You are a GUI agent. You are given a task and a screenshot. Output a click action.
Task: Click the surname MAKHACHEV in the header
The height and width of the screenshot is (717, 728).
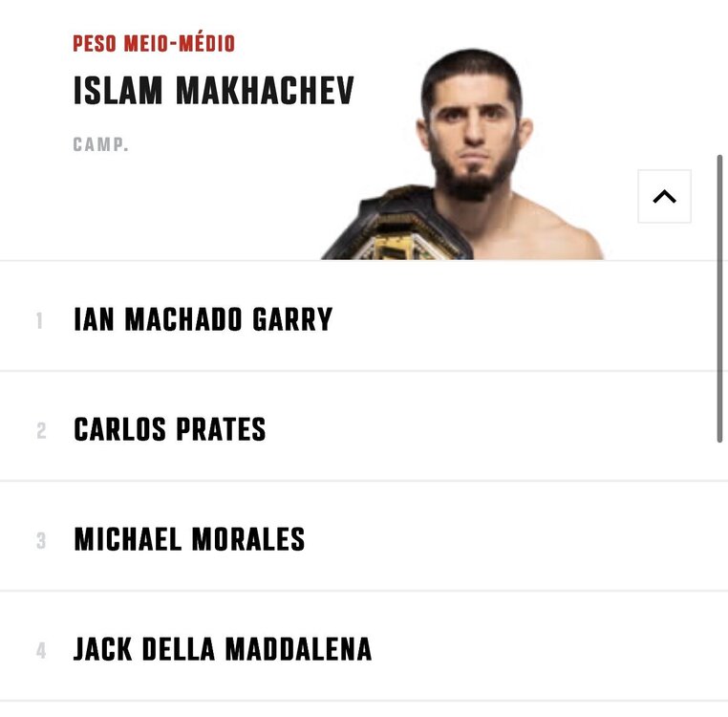265,91
